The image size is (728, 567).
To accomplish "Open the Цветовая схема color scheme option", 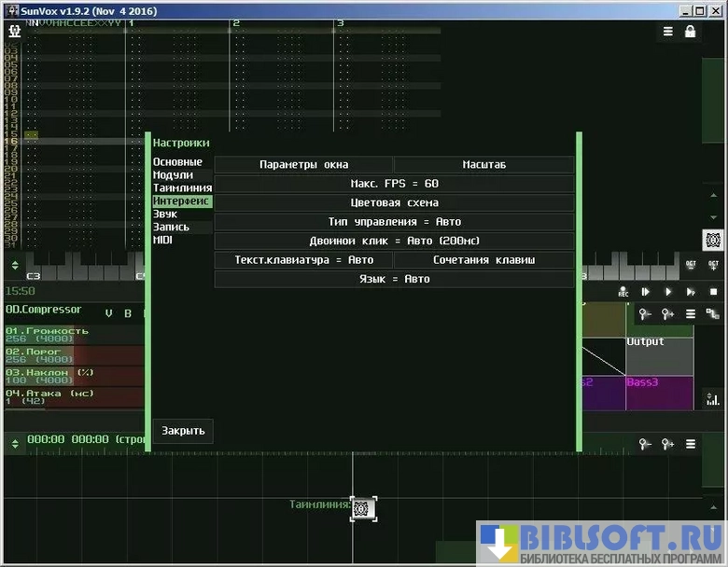I will (394, 202).
